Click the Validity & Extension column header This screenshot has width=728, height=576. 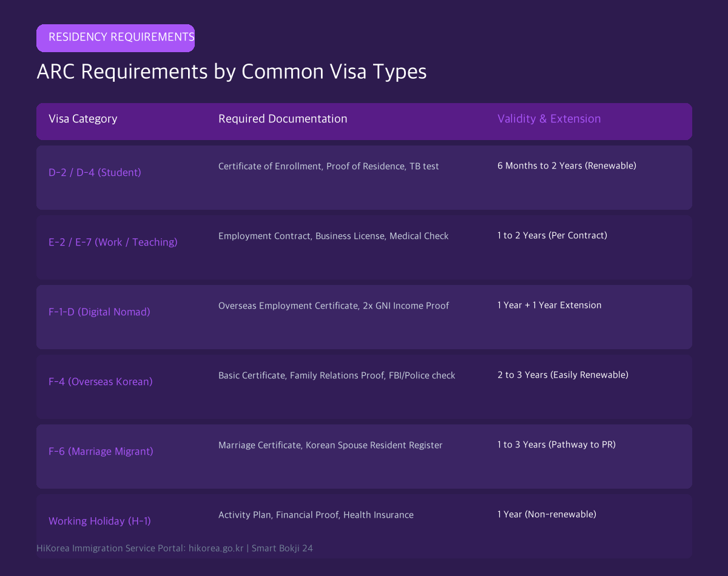(549, 119)
